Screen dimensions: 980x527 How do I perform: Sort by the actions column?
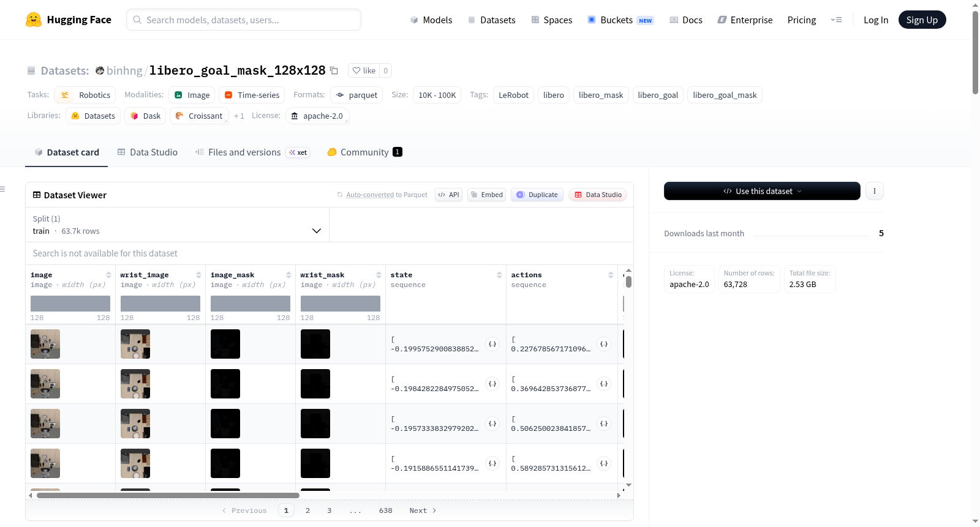click(x=611, y=275)
